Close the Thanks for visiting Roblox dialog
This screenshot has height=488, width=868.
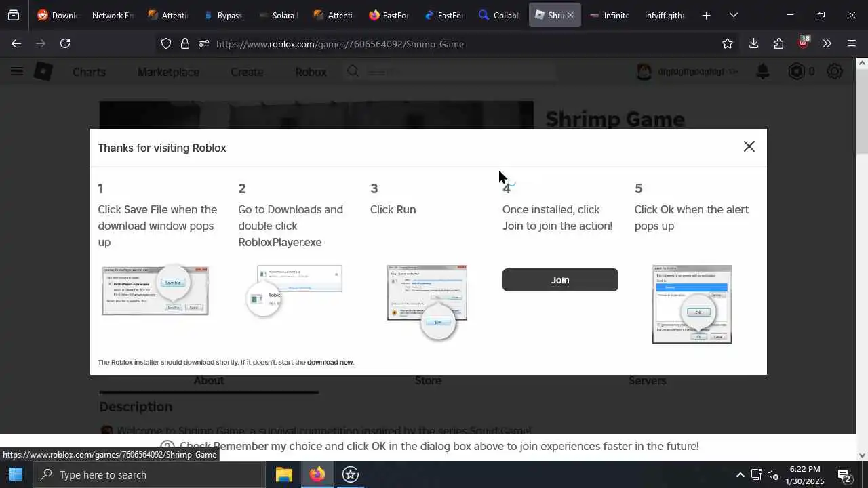[749, 146]
